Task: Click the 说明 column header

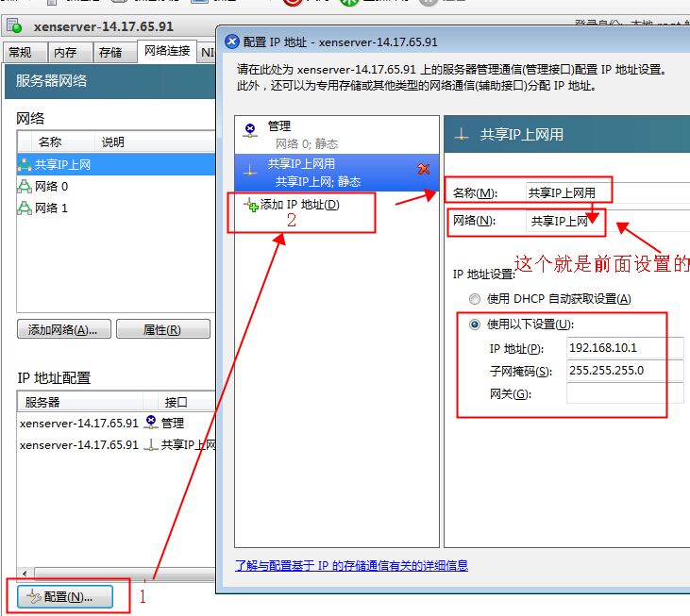Action: tap(155, 142)
